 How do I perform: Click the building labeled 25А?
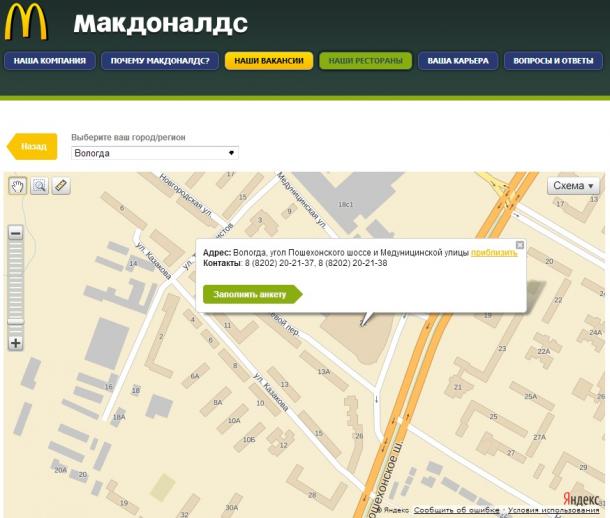531,396
